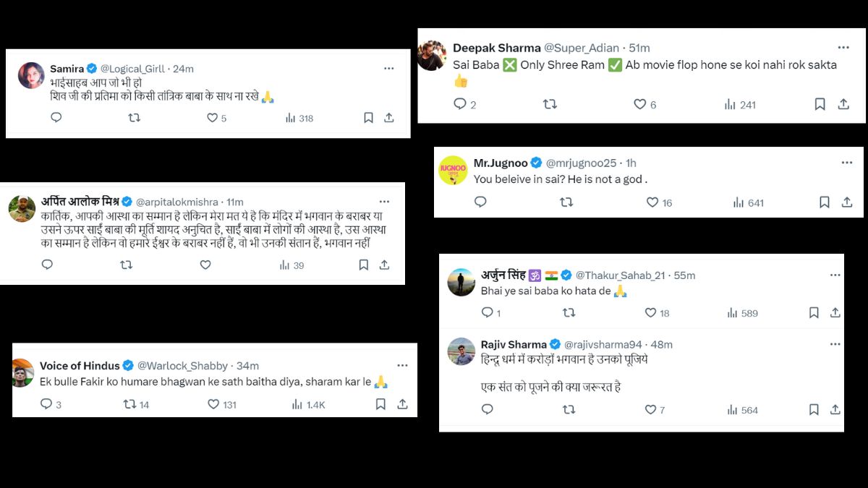Open the 1h timestamp on Mr.Jugnoo's tweet

(x=631, y=163)
